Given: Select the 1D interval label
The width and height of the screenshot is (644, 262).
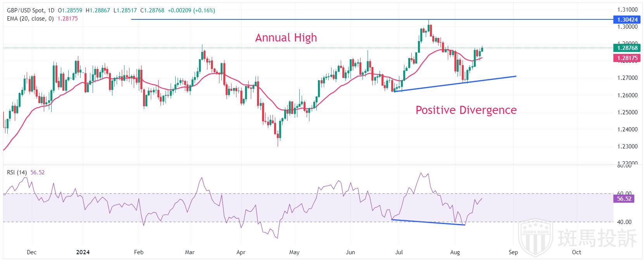Looking at the screenshot, I should (51, 11).
